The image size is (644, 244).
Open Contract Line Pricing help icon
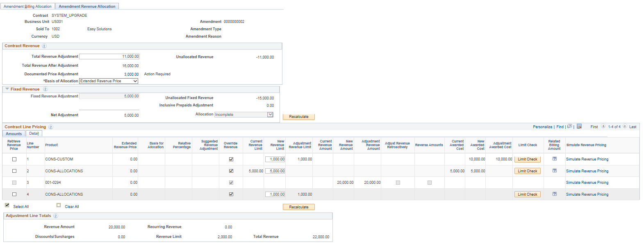point(51,127)
